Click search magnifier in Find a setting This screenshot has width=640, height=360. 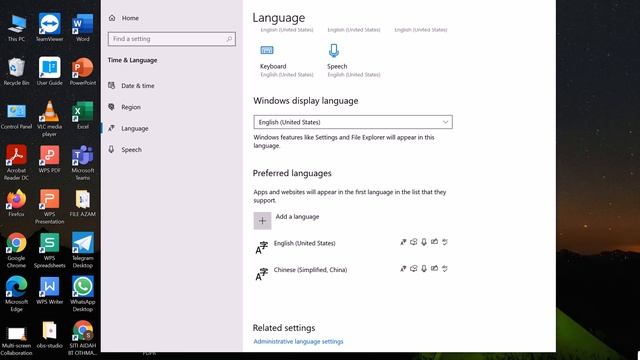coord(229,39)
